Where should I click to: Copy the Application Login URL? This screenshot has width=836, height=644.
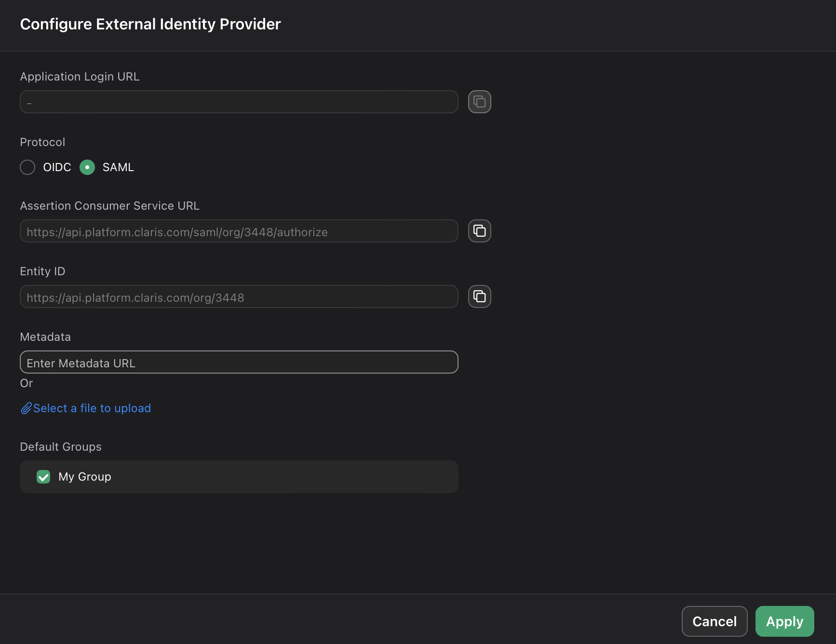pyautogui.click(x=479, y=101)
